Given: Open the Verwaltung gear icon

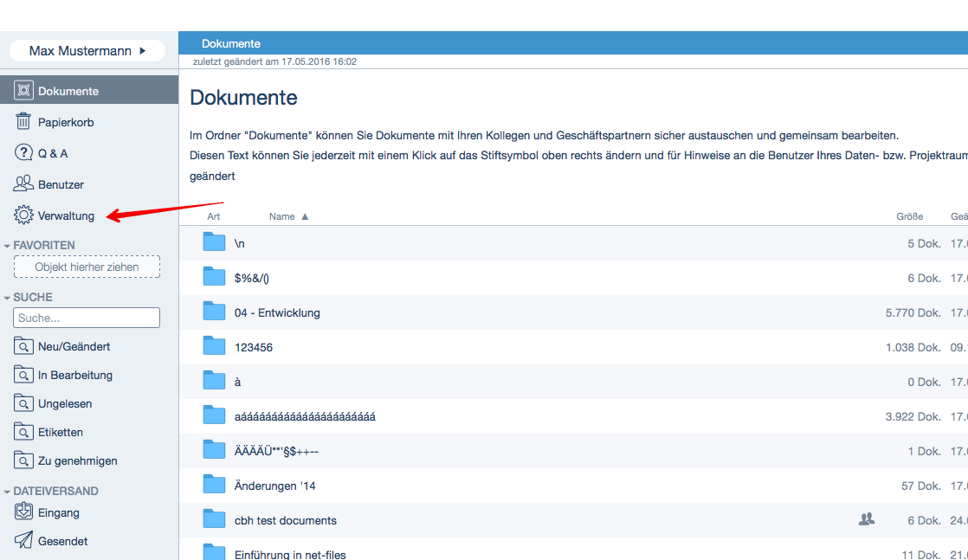Looking at the screenshot, I should tap(23, 215).
